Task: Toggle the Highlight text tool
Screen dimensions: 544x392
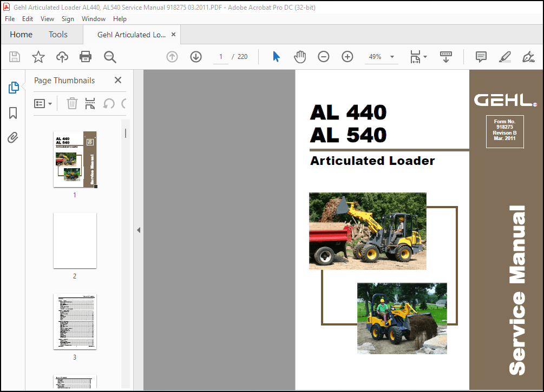Action: tap(504, 56)
